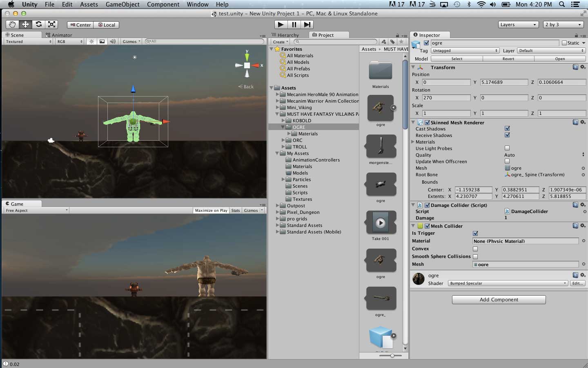The width and height of the screenshot is (588, 368).
Task: Open the GameObject menu
Action: point(122,4)
